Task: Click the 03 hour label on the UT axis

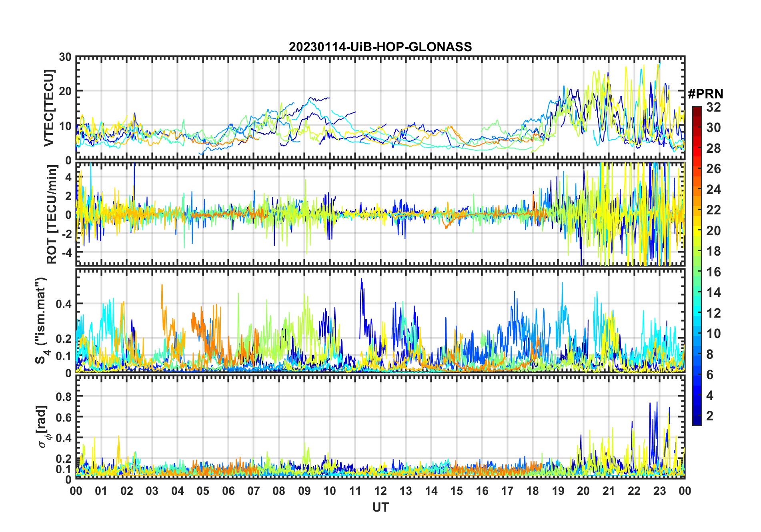Action: (x=152, y=491)
